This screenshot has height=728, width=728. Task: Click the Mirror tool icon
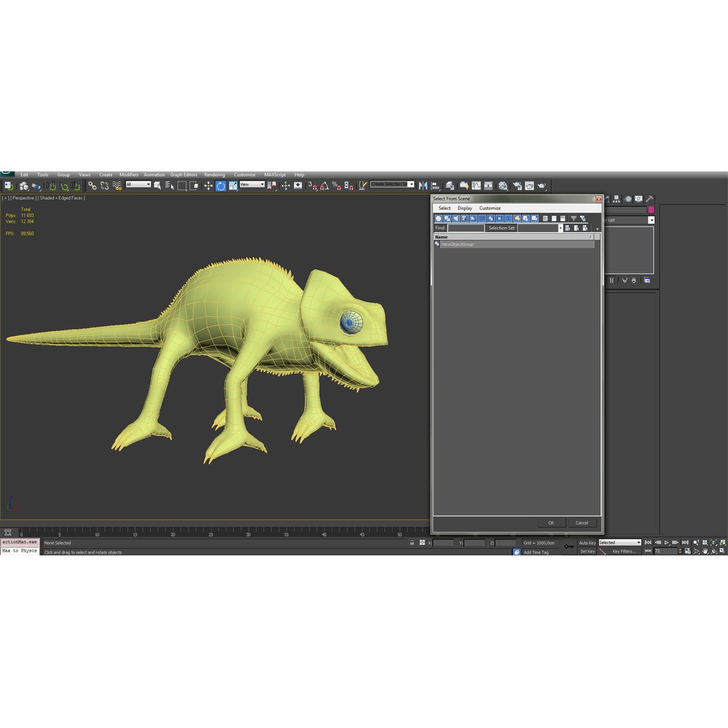point(423,186)
